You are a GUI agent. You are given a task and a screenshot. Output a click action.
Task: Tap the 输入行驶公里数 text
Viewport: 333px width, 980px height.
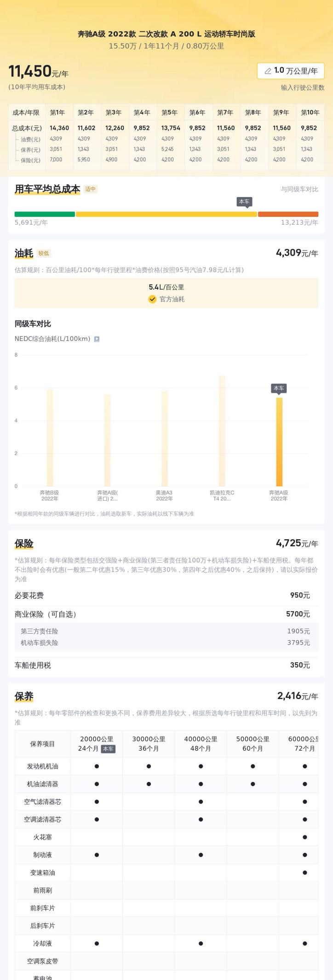pos(303,87)
